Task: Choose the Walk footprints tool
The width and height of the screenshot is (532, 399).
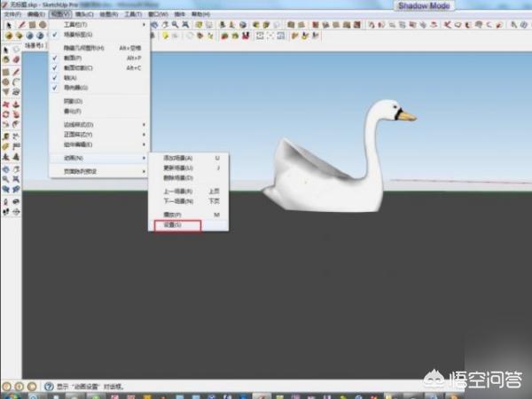Action: click(6, 212)
